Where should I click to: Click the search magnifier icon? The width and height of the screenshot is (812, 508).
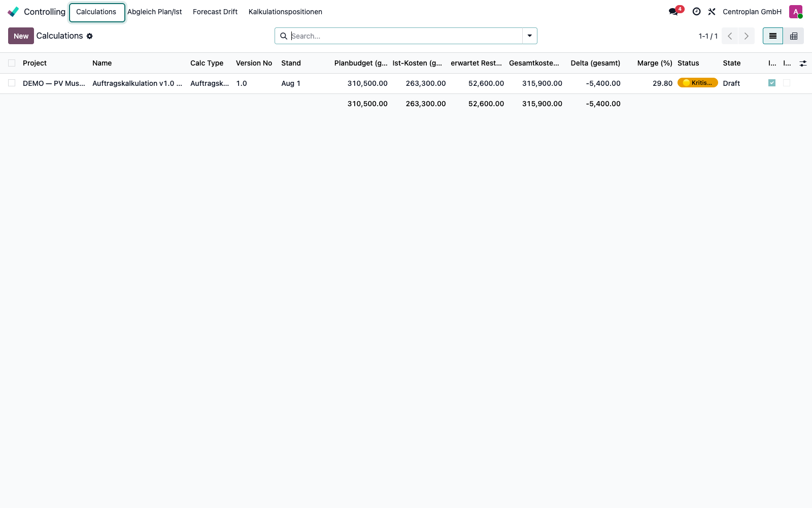click(284, 36)
